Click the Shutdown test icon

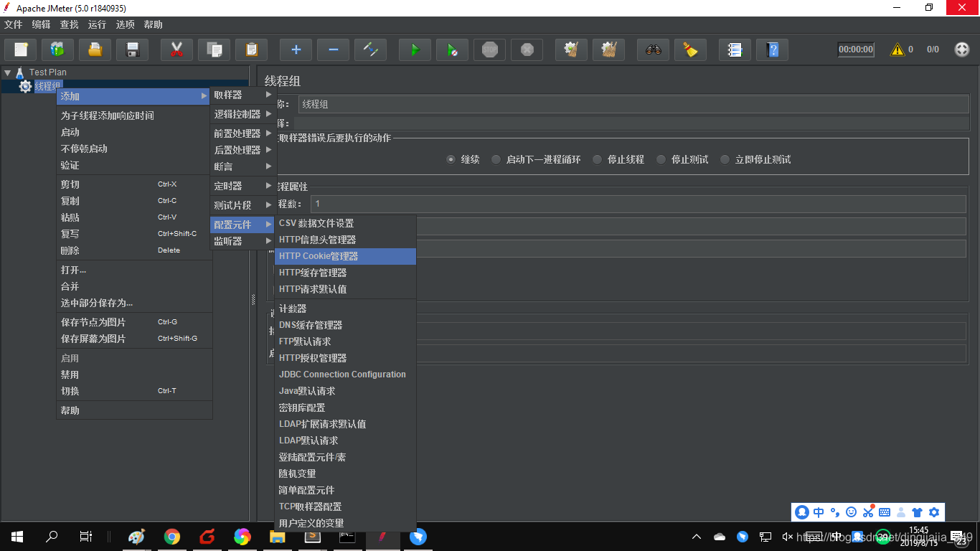click(x=527, y=50)
